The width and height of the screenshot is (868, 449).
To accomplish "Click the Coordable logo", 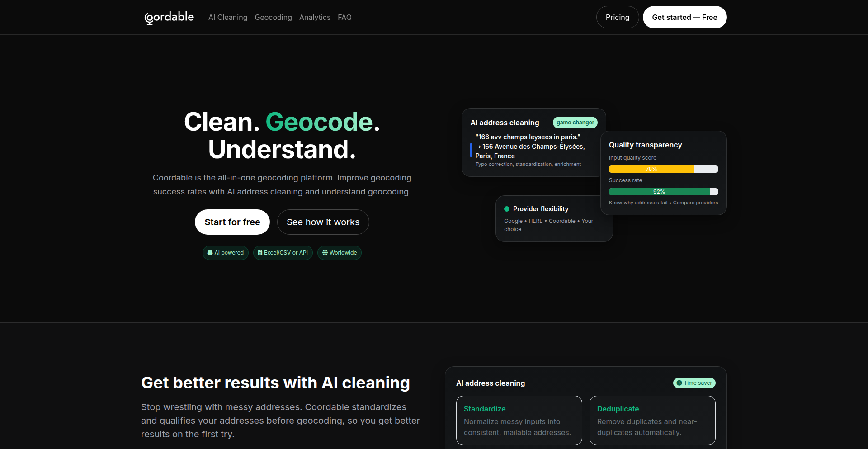I will 169,17.
